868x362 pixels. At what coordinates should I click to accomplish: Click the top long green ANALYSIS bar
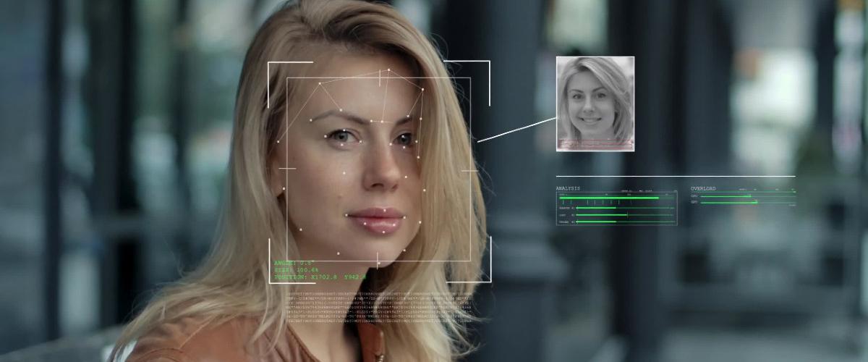pos(608,198)
